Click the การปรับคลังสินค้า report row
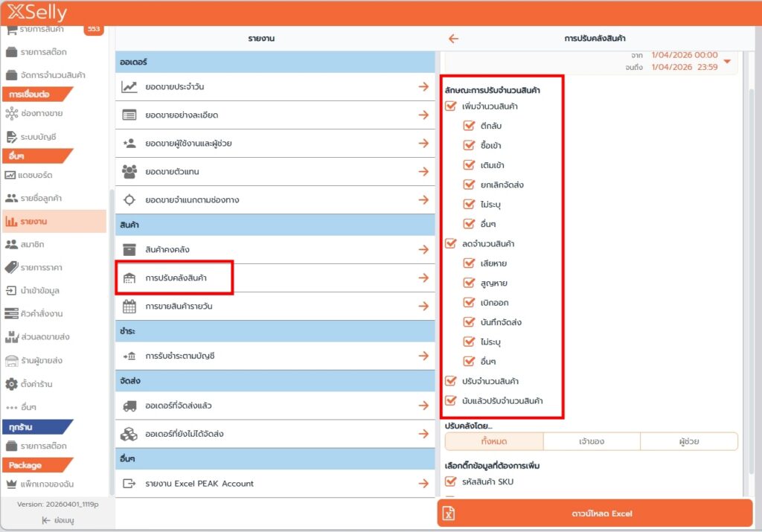Image resolution: width=762 pixels, height=532 pixels. coord(176,278)
